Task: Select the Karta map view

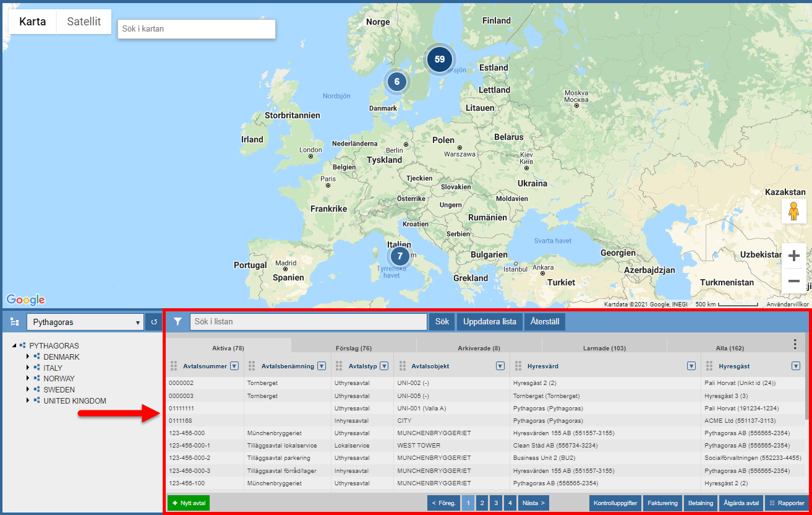Action: coord(33,22)
